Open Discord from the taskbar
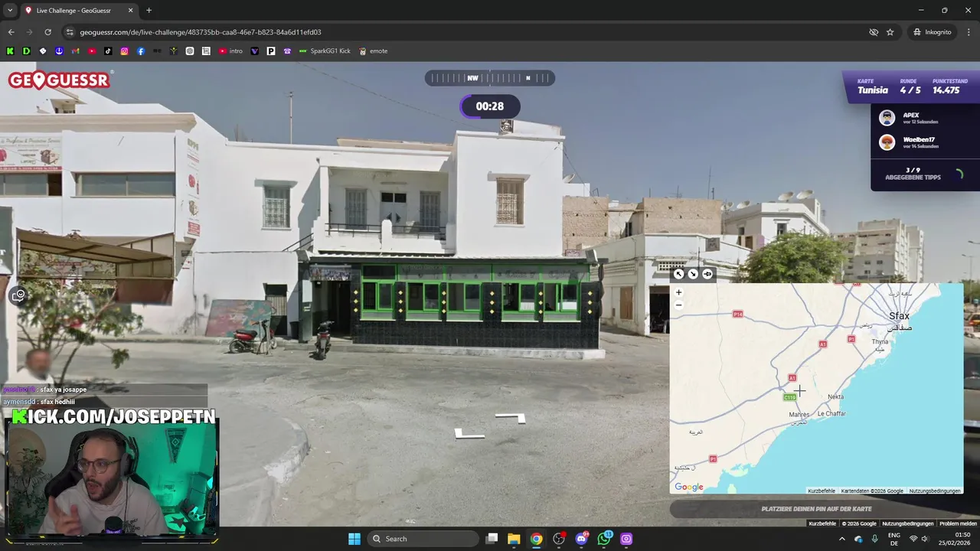This screenshot has height=551, width=980. [581, 539]
